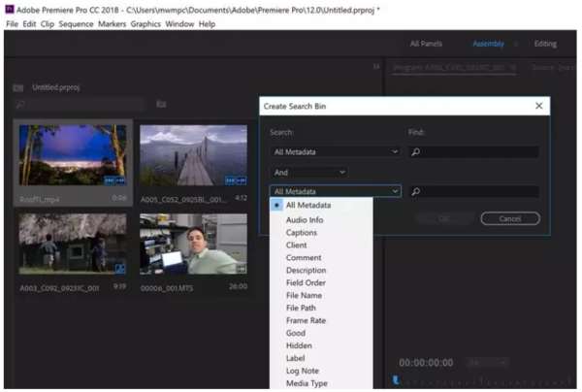Click the magnifier icon in second Find field
Image resolution: width=582 pixels, height=392 pixels.
[x=416, y=191]
